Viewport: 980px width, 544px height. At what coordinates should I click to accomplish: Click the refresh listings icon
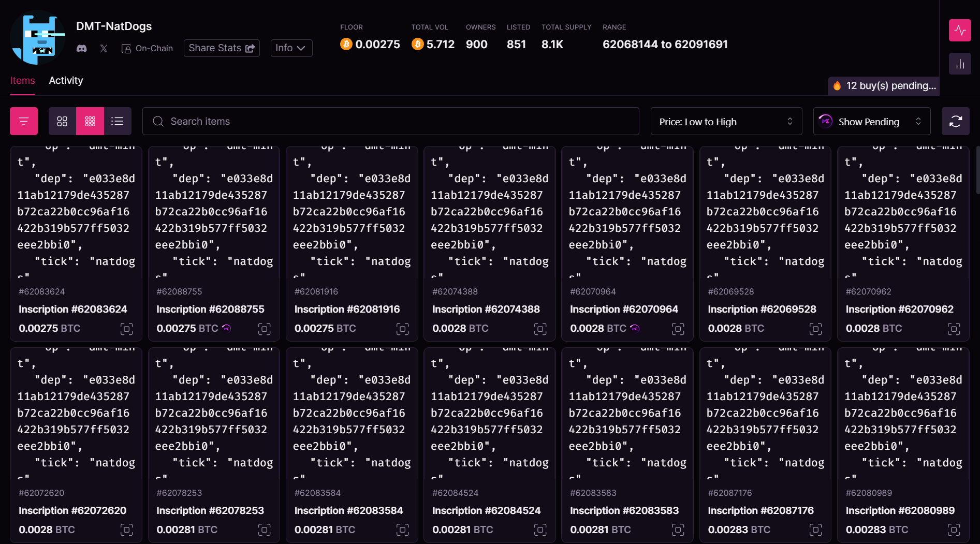[955, 121]
